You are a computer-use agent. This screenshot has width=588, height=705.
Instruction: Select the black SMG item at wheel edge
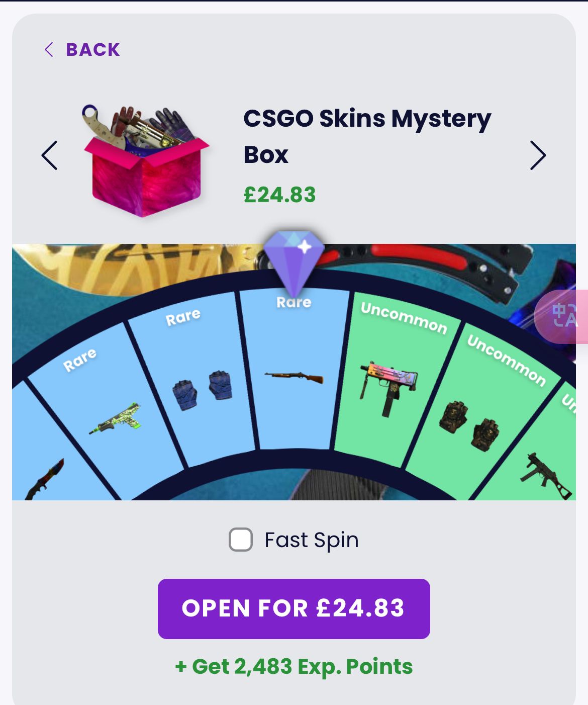[546, 476]
